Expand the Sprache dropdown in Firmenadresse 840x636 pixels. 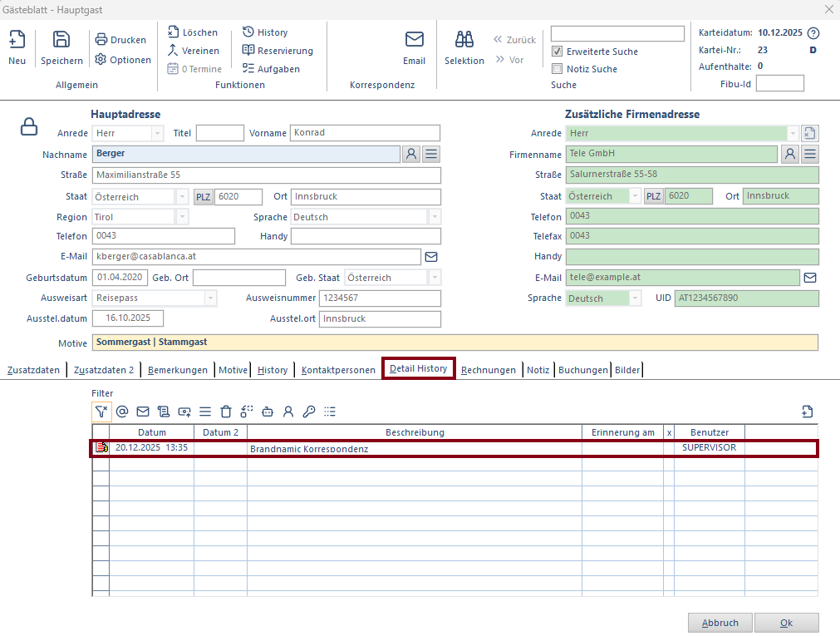click(x=636, y=298)
